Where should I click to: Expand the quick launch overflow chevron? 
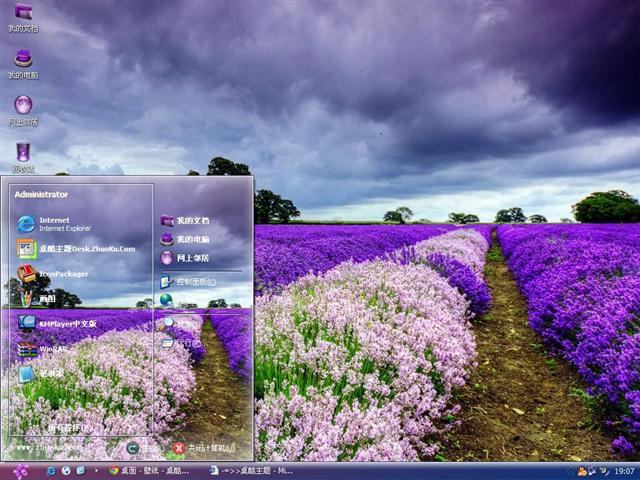click(x=96, y=471)
